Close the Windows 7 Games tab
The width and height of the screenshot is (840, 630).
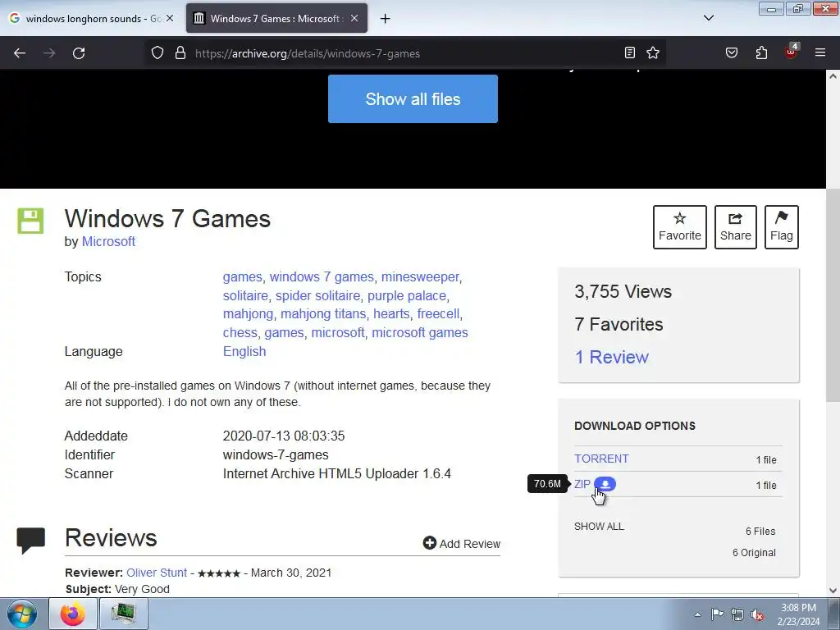click(x=354, y=18)
